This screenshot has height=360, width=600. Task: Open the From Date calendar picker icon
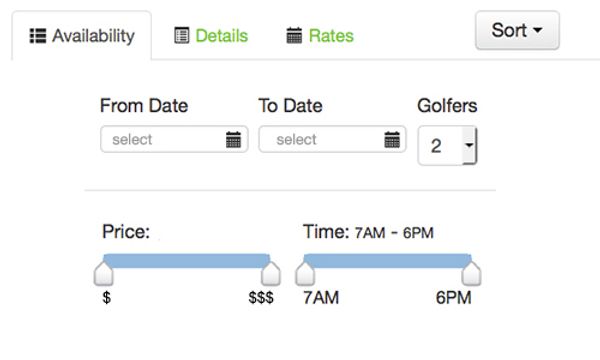click(x=233, y=139)
